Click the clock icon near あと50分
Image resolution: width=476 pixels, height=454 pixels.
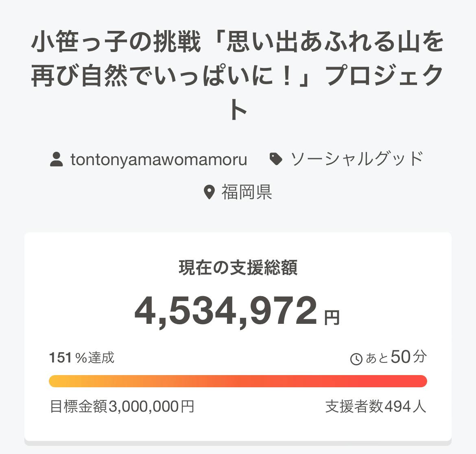click(x=356, y=359)
